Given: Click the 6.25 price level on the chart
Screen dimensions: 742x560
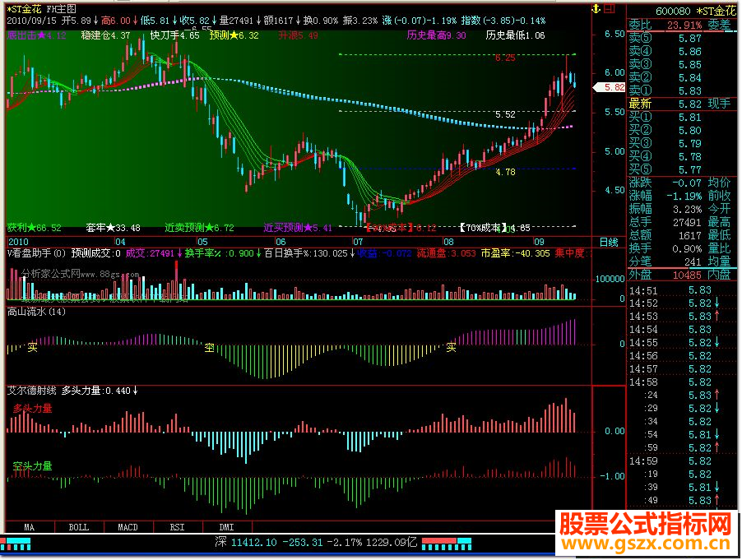Looking at the screenshot, I should (x=505, y=58).
